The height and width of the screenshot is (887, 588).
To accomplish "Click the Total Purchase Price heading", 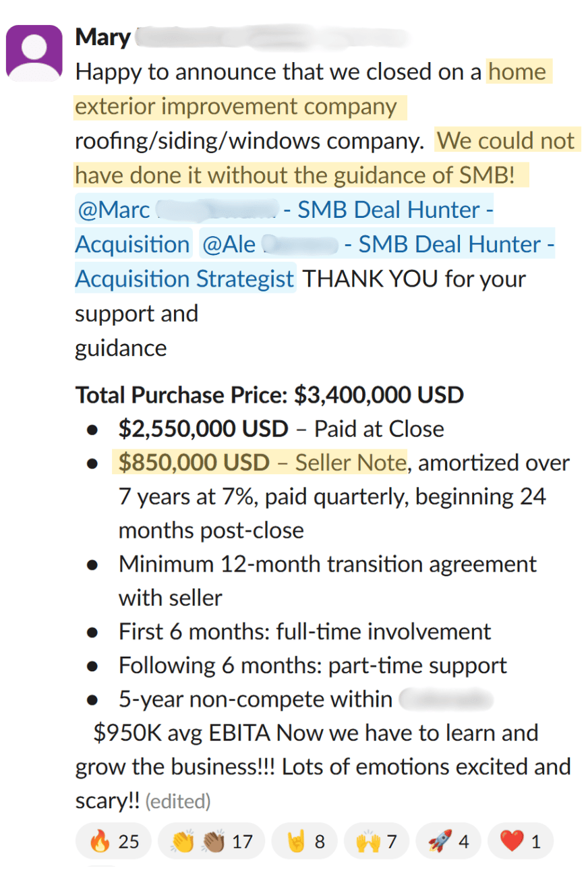I will pyautogui.click(x=269, y=395).
